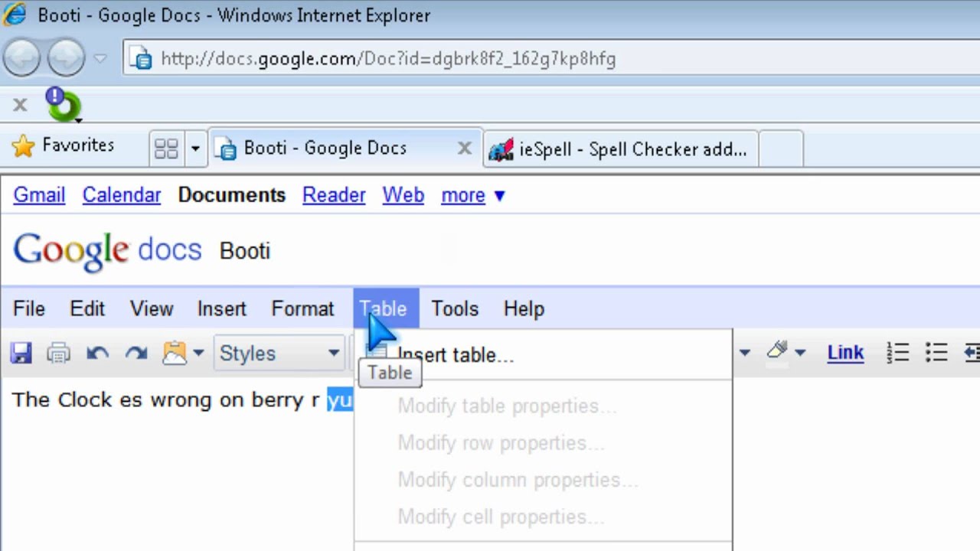Close the open Table menu
Image resolution: width=980 pixels, height=551 pixels.
[386, 309]
